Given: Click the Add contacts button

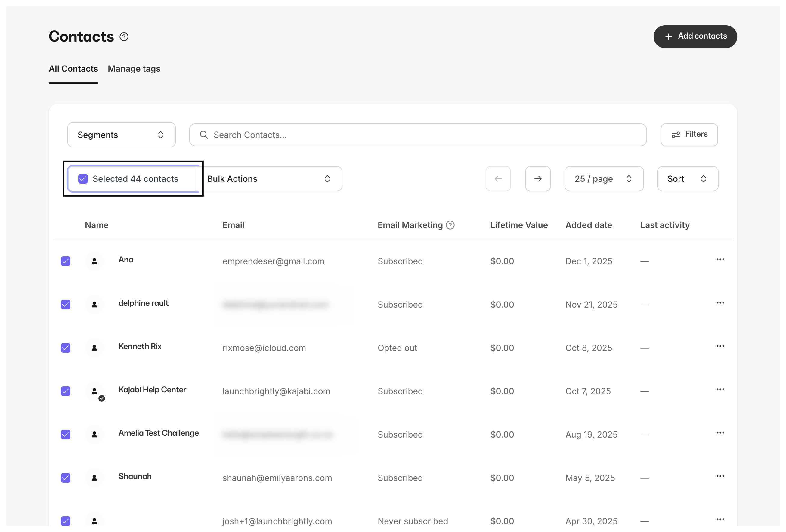Looking at the screenshot, I should [x=695, y=36].
